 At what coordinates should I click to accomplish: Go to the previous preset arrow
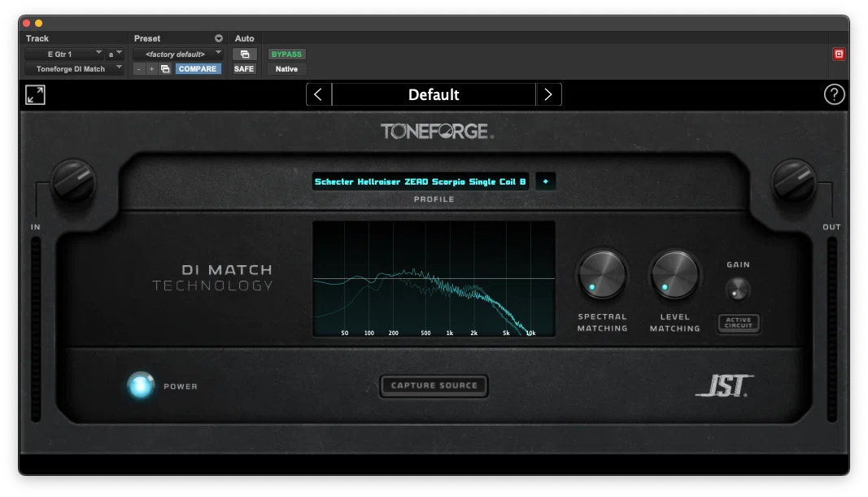tap(318, 94)
